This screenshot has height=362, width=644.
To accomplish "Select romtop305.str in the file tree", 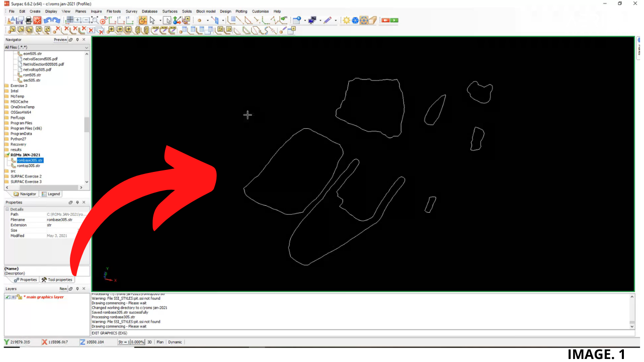I will (x=28, y=165).
